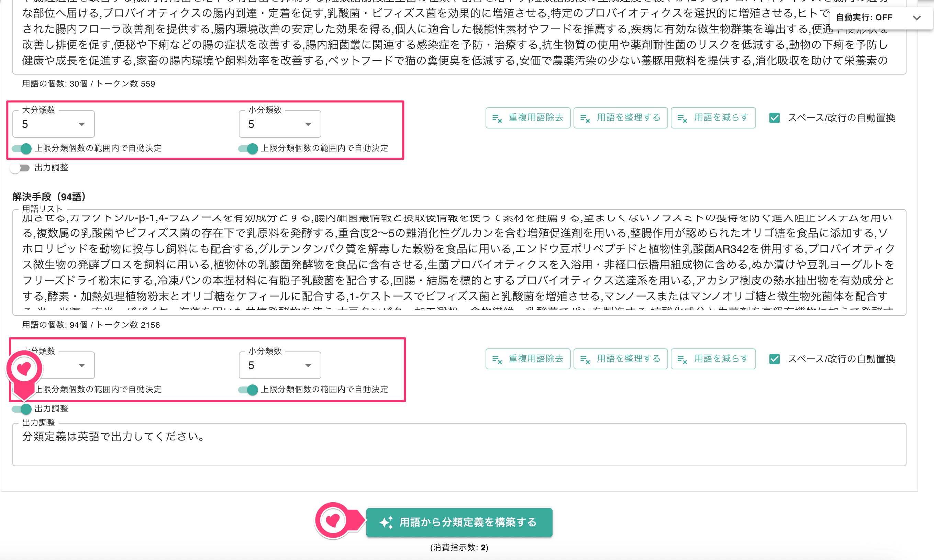Click 用語から分類定義を構築する button
934x560 pixels.
point(459,522)
